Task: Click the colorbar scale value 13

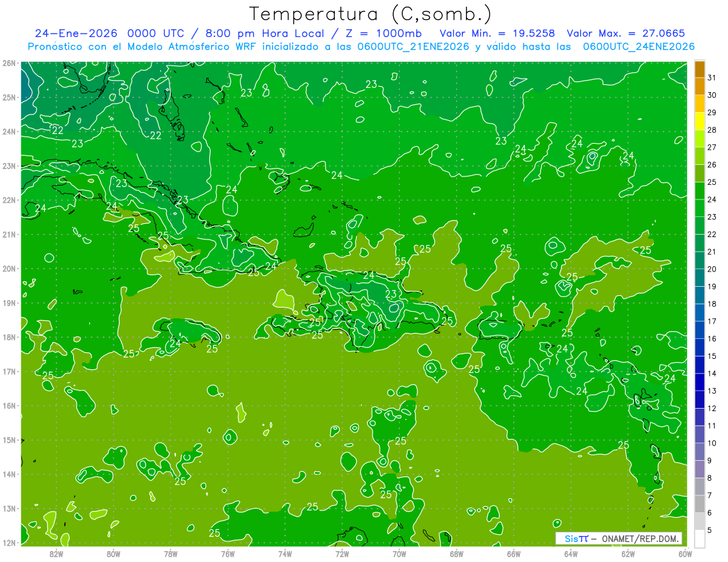Action: (x=712, y=391)
